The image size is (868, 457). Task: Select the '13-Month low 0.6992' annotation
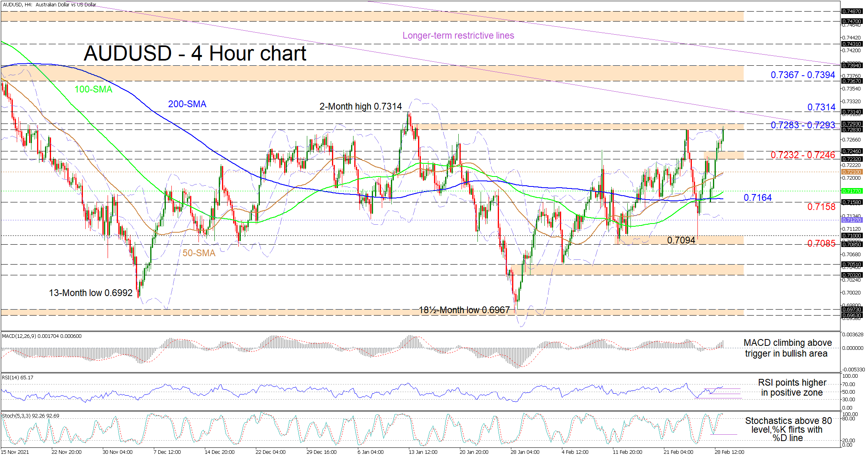(x=90, y=293)
